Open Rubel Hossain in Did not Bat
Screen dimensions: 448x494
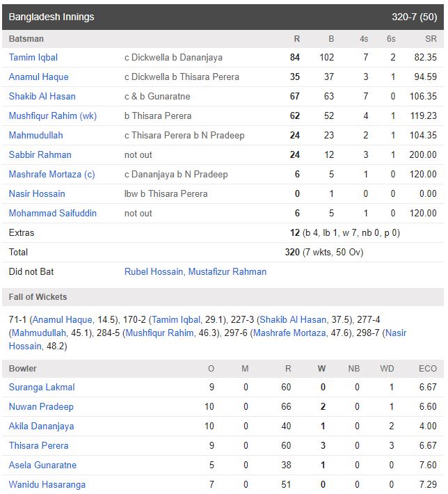point(154,271)
